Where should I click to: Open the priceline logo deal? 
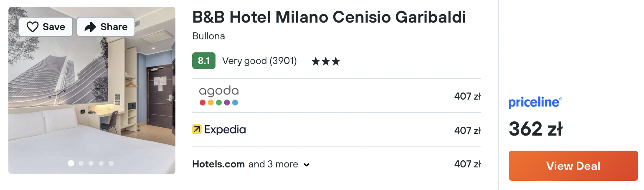click(x=535, y=102)
